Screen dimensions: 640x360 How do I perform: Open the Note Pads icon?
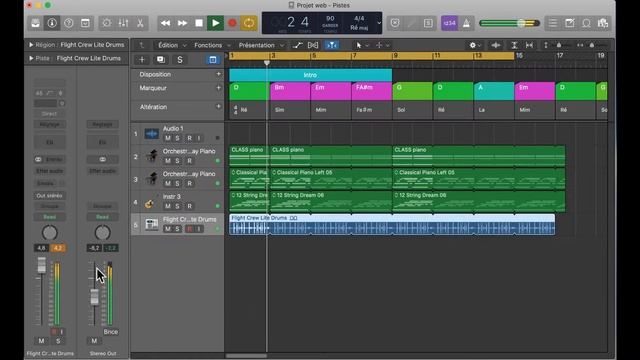tap(569, 23)
